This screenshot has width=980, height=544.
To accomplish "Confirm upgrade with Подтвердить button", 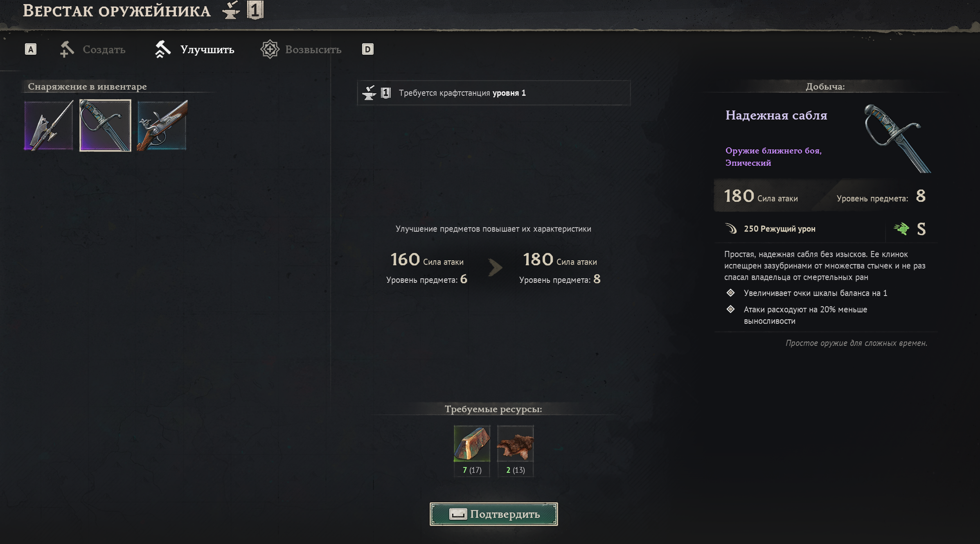I will click(x=493, y=514).
